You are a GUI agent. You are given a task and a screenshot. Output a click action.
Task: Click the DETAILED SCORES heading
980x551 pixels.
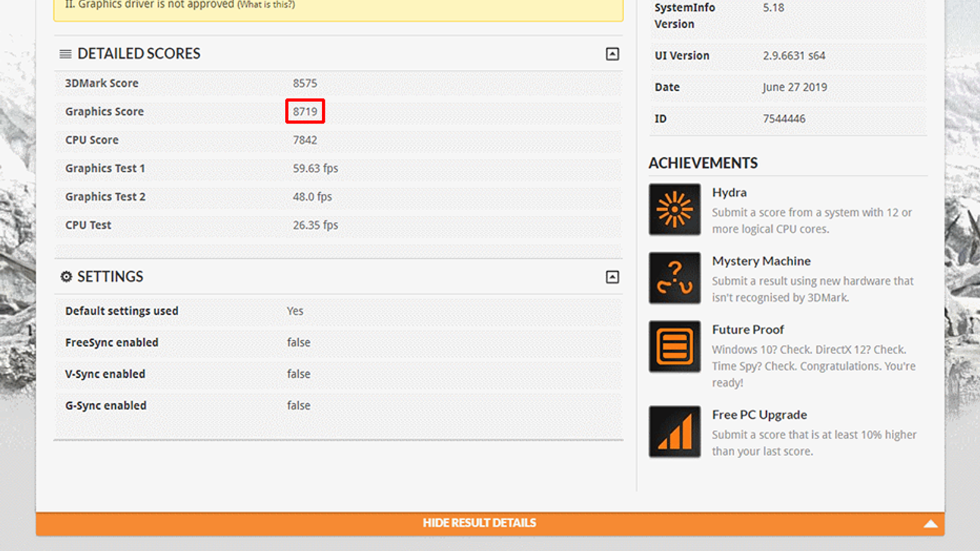(x=139, y=54)
